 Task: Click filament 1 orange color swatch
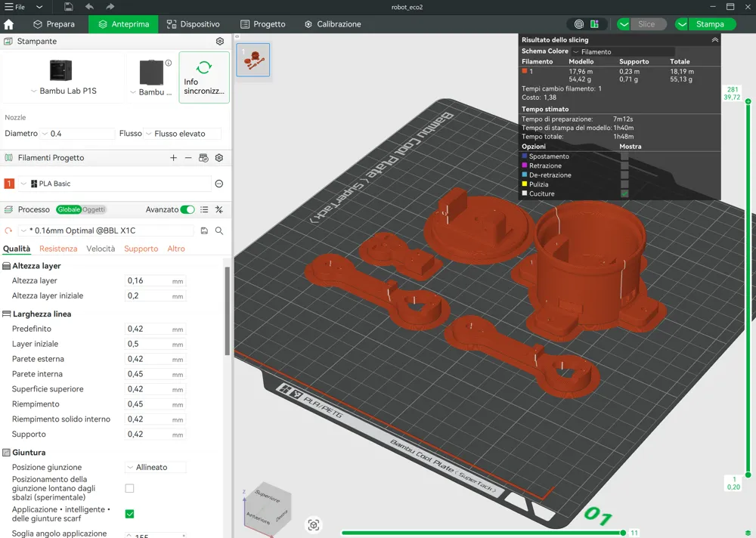tap(8, 184)
